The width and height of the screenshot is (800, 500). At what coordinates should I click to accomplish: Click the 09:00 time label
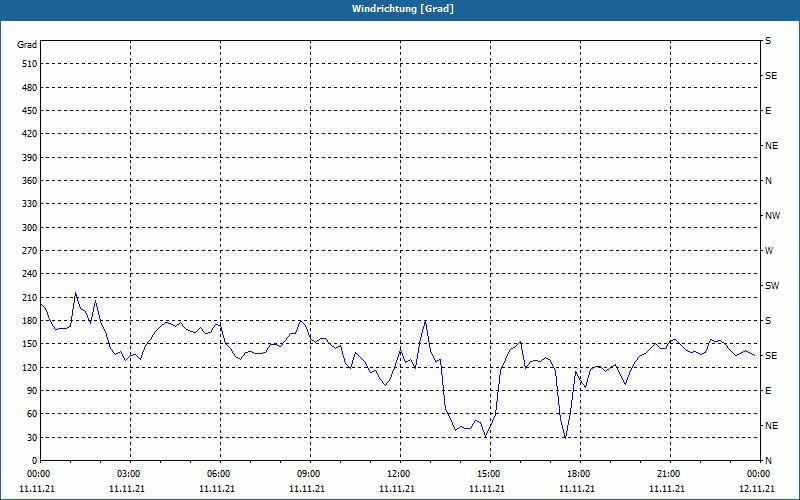click(310, 474)
